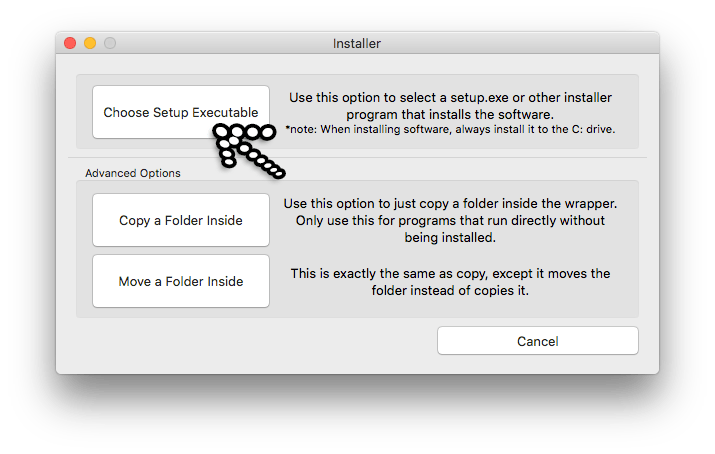
Task: Click the setup.exe installer description text
Action: tap(450, 106)
